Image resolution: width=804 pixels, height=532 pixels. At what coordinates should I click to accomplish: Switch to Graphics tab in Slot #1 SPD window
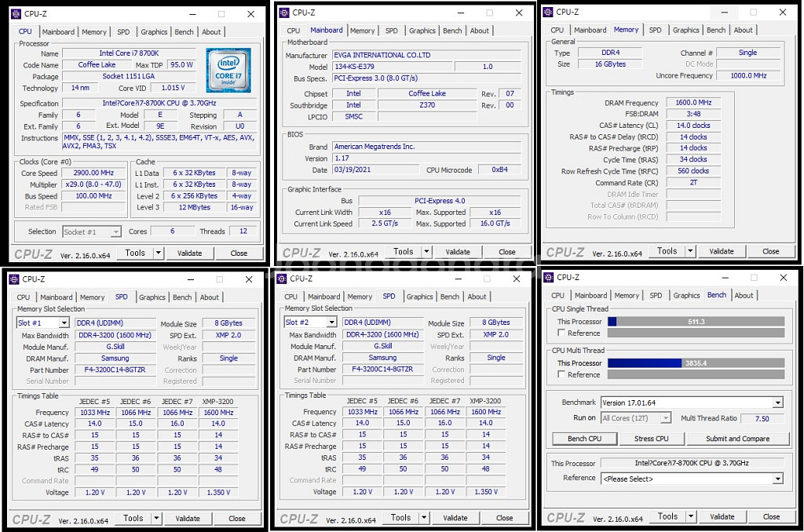tap(152, 297)
